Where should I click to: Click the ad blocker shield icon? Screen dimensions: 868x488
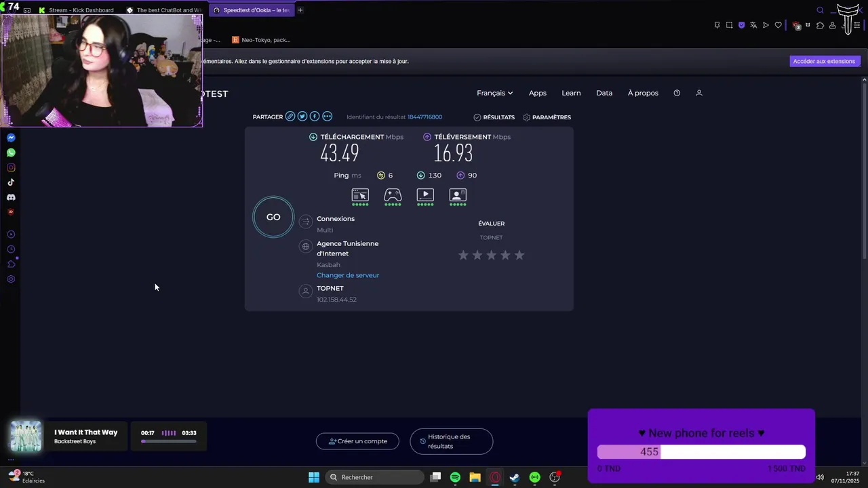tap(741, 25)
